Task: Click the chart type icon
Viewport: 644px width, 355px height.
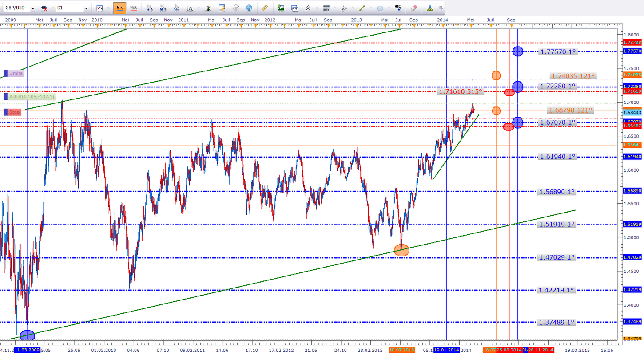Action: pyautogui.click(x=99, y=8)
